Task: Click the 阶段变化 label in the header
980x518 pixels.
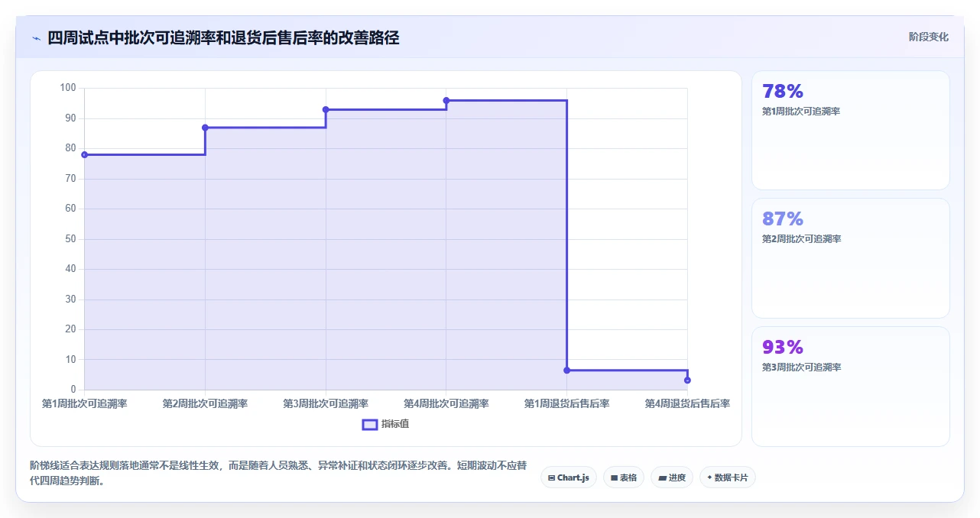Action: 929,37
